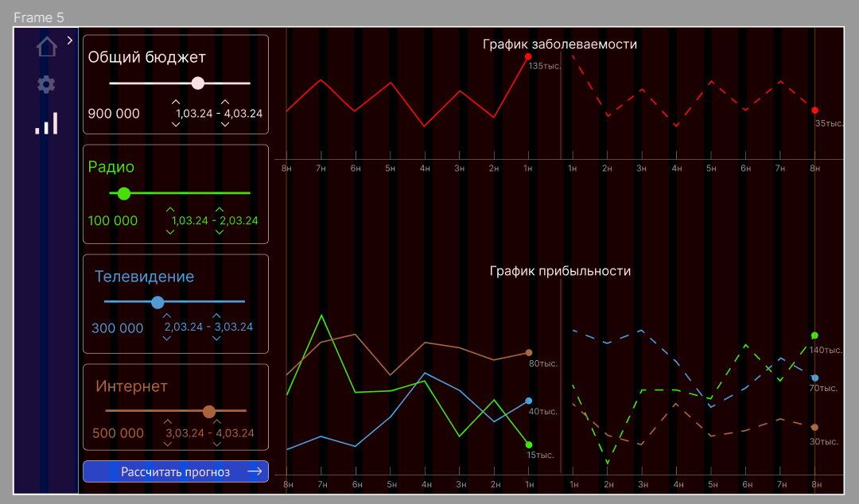Image resolution: width=859 pixels, height=504 pixels.
Task: Click the green Радио slider handle
Action: pos(124,193)
